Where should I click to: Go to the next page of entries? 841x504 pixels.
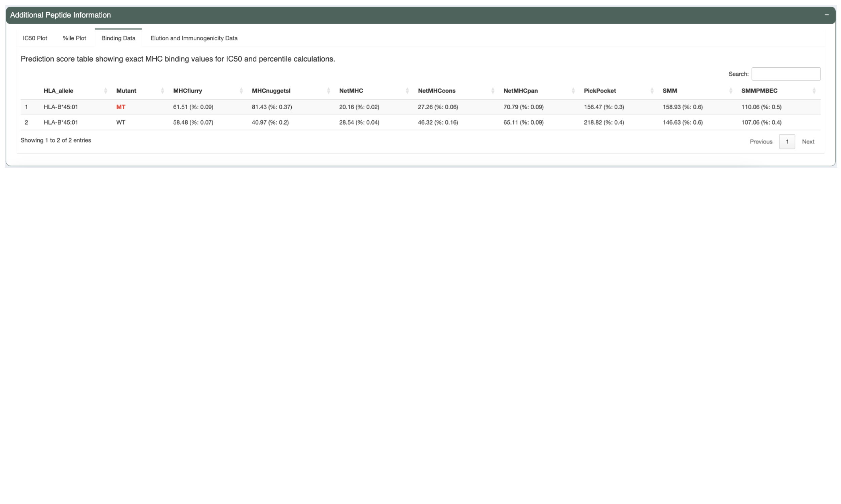tap(808, 141)
